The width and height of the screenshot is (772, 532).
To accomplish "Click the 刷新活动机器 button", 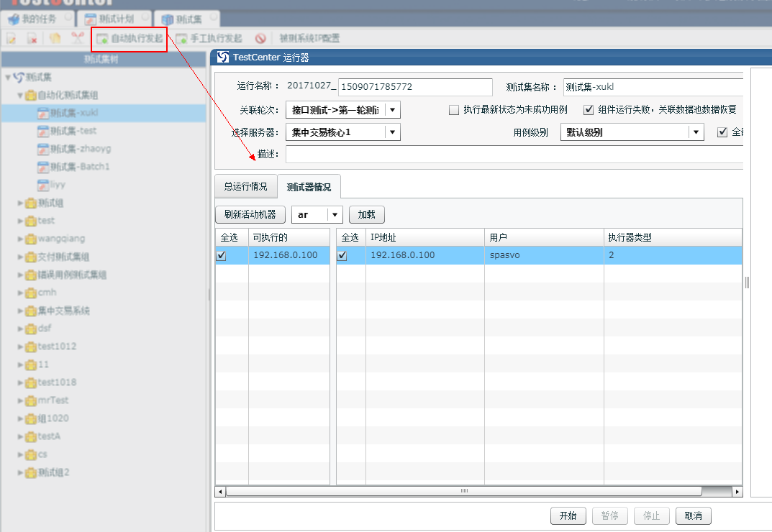I will [x=250, y=214].
